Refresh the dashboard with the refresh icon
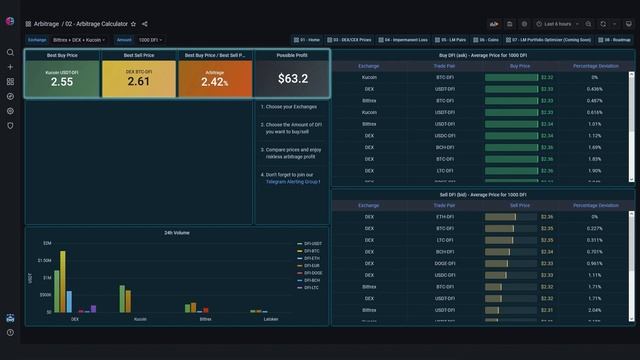 click(603, 24)
